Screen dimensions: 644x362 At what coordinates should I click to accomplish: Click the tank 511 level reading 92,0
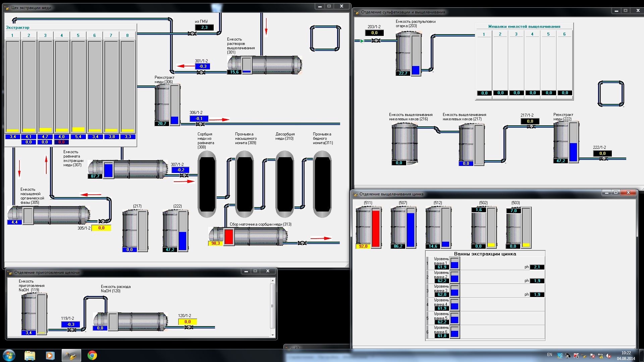point(363,246)
